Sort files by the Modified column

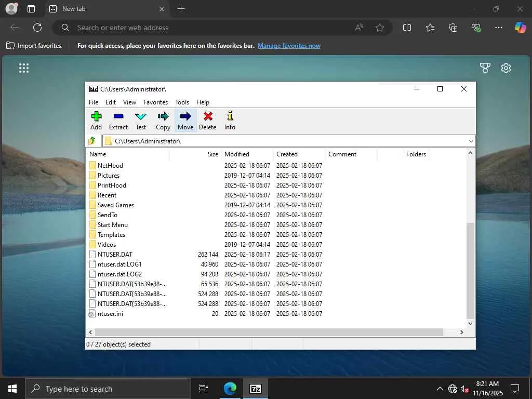(x=237, y=154)
